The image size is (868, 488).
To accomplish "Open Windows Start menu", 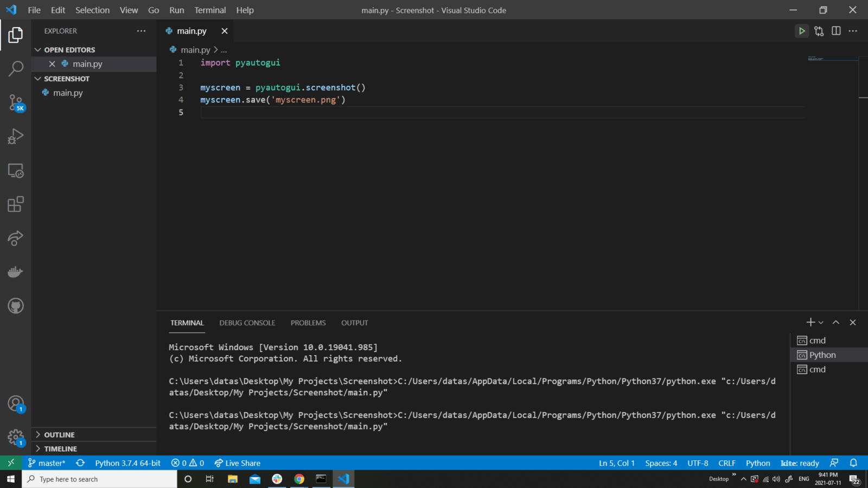I will pos(11,479).
